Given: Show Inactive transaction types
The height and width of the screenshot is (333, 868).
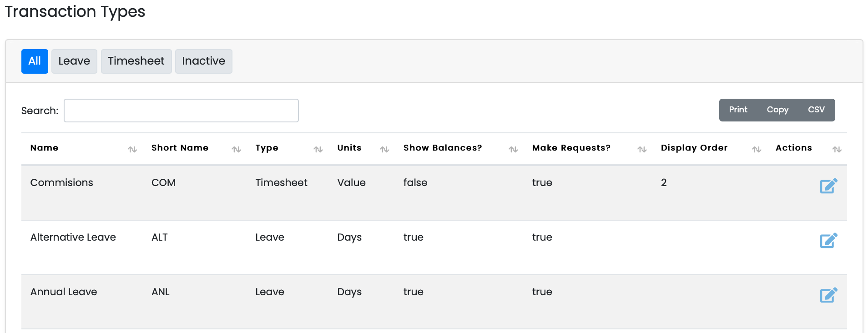Looking at the screenshot, I should [x=203, y=61].
